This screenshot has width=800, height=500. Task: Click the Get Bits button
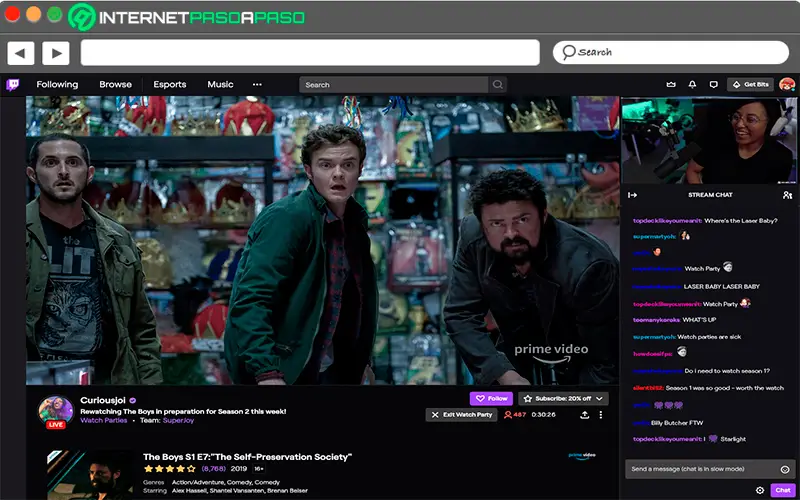tap(751, 85)
